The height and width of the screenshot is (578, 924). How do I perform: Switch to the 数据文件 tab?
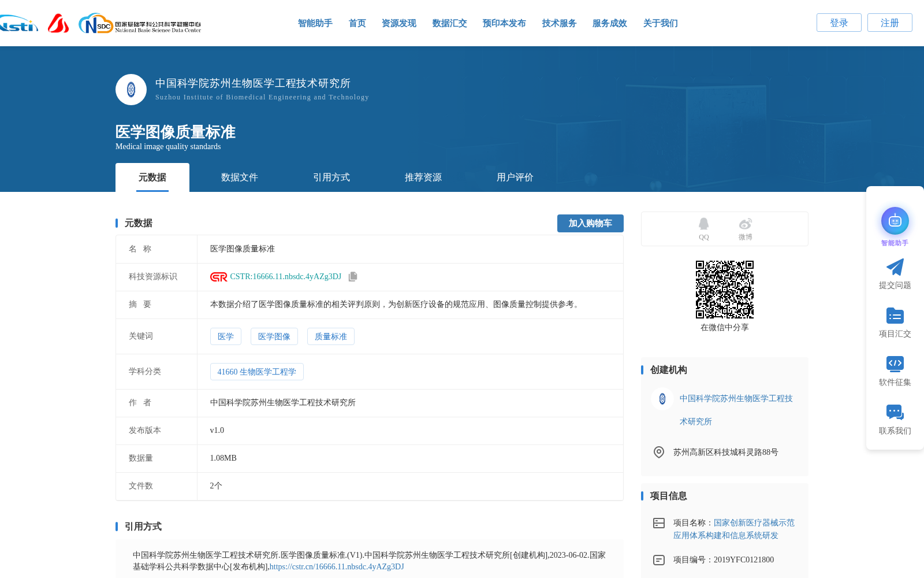(240, 177)
